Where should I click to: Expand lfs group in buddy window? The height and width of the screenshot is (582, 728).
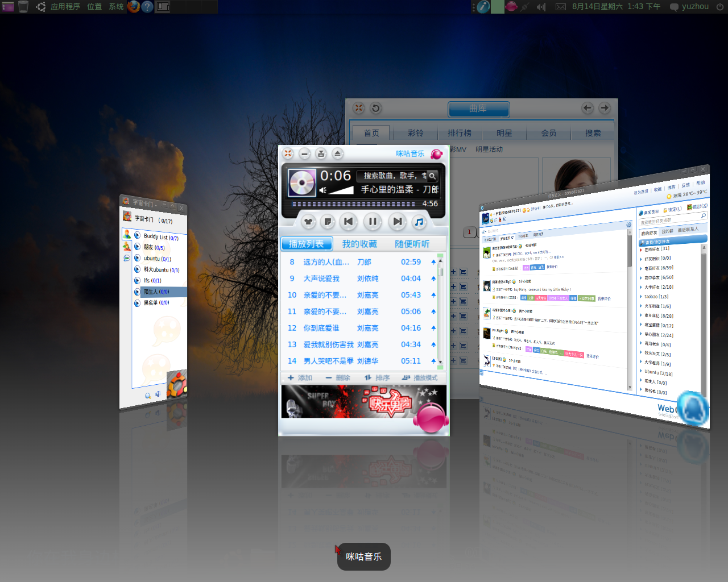point(137,280)
